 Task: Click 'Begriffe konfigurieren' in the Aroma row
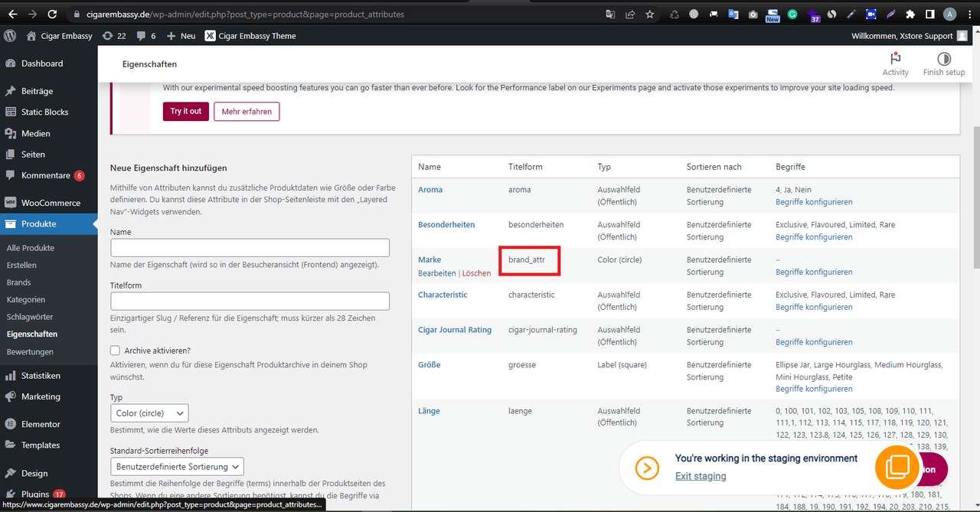[x=814, y=202]
